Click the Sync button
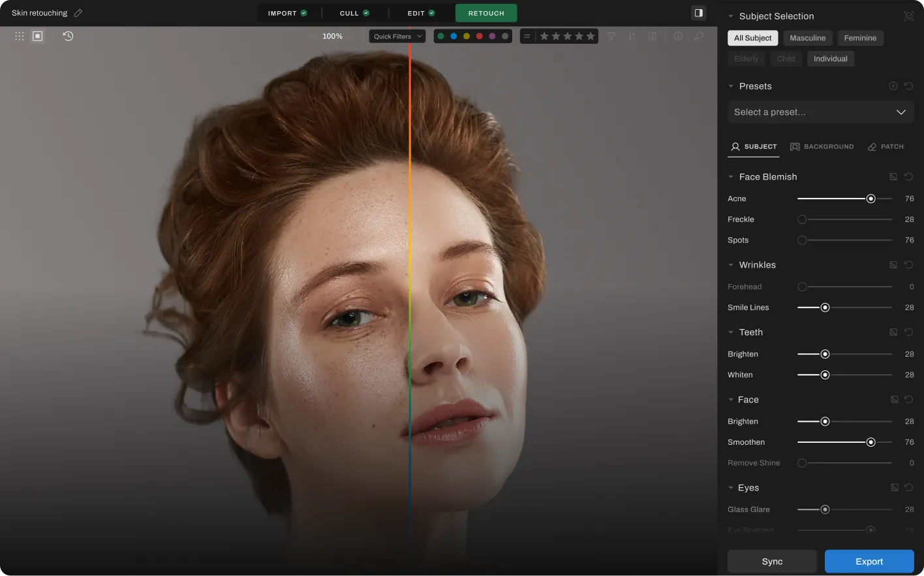Viewport: 924px width, 576px height. (772, 561)
